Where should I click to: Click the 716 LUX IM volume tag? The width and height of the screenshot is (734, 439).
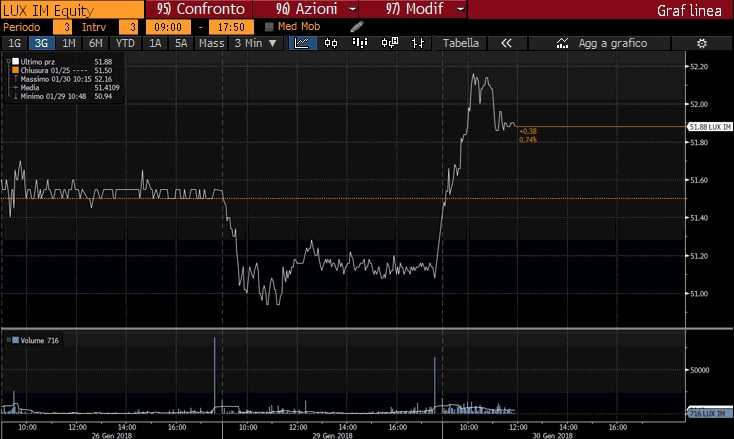tap(710, 413)
